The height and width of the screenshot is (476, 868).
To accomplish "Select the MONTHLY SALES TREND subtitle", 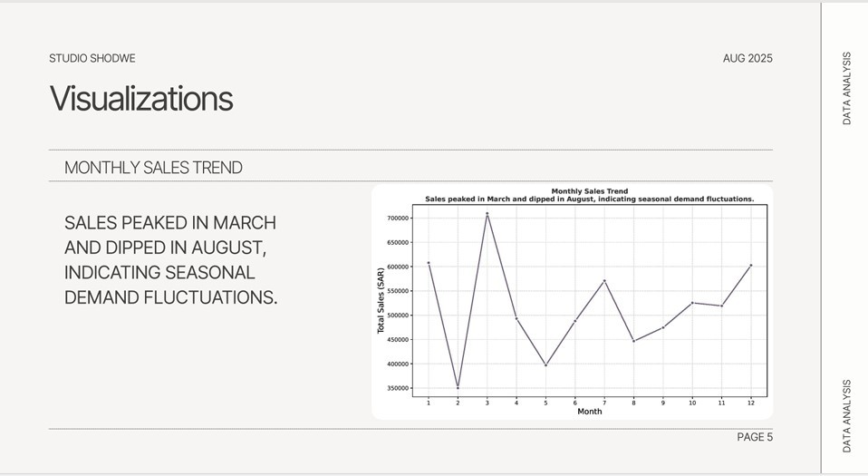I will pyautogui.click(x=153, y=168).
